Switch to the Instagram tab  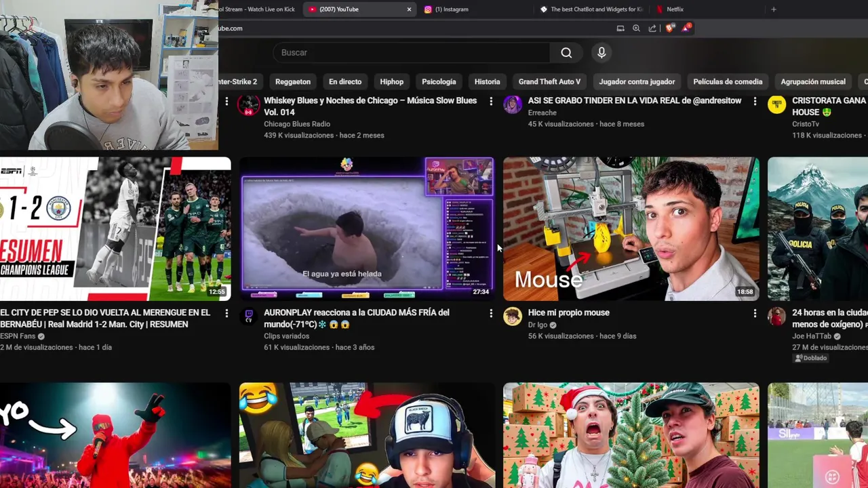click(x=475, y=9)
